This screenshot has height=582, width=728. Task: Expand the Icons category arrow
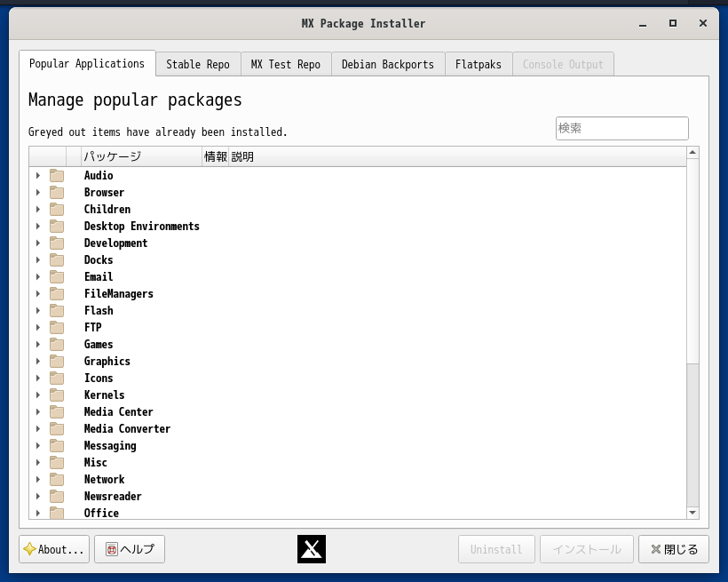(x=38, y=379)
